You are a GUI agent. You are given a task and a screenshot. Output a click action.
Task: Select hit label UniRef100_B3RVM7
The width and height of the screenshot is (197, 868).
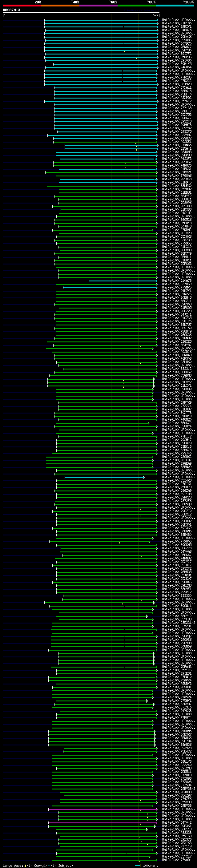pos(177,704)
